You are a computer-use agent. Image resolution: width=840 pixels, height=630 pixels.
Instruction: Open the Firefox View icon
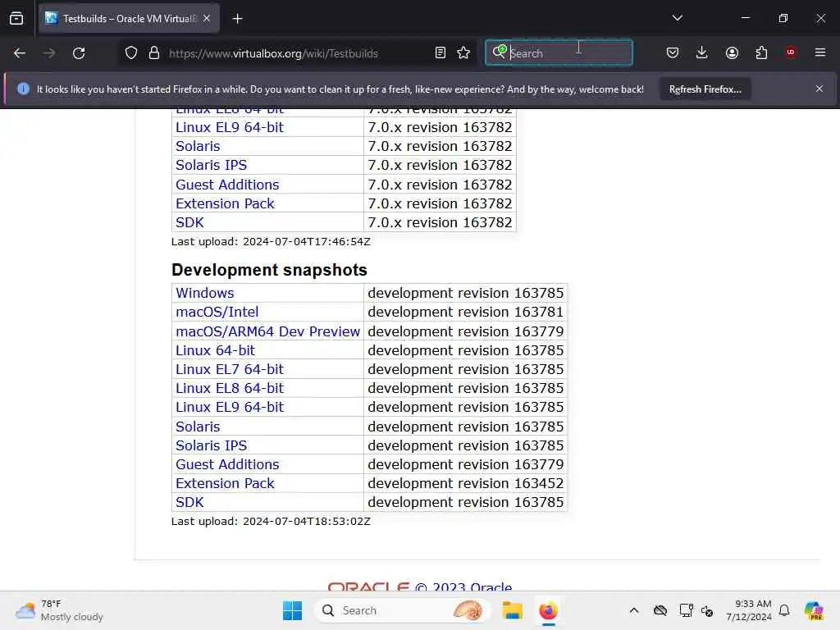pos(16,19)
